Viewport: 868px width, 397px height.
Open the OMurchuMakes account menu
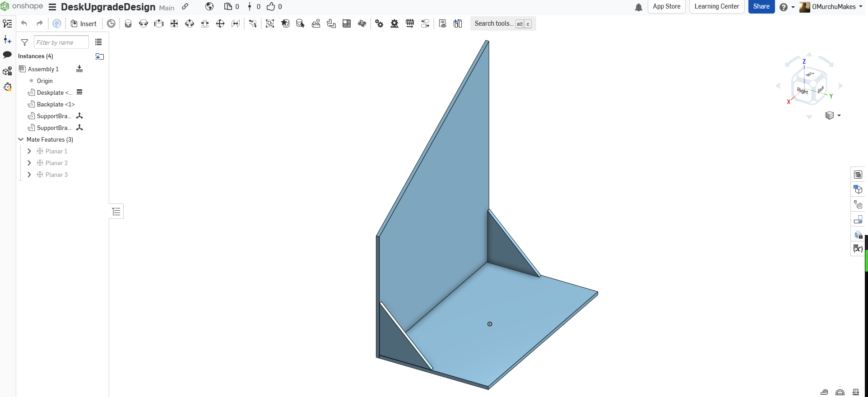click(831, 7)
